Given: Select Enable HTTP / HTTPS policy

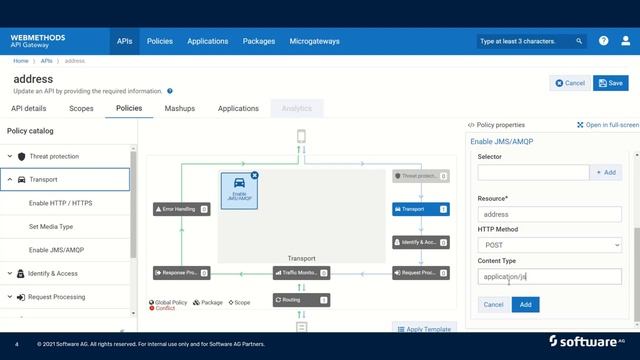Looking at the screenshot, I should pyautogui.click(x=60, y=203).
